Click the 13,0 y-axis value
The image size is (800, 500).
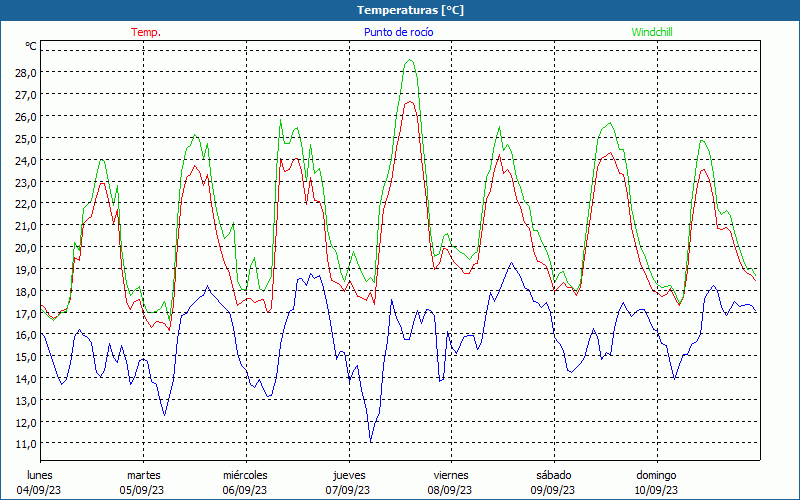pyautogui.click(x=26, y=401)
